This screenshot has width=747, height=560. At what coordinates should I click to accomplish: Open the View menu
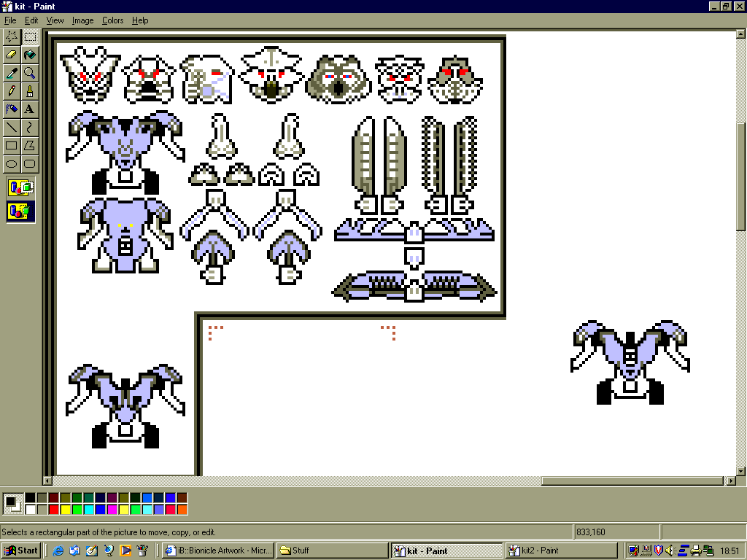[55, 20]
